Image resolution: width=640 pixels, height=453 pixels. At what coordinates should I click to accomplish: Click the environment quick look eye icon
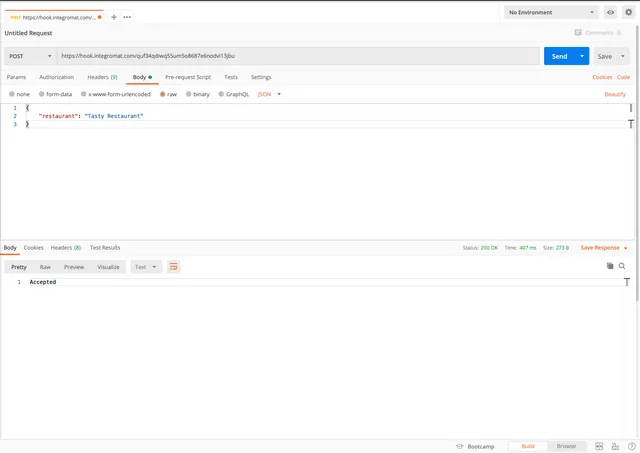point(610,12)
